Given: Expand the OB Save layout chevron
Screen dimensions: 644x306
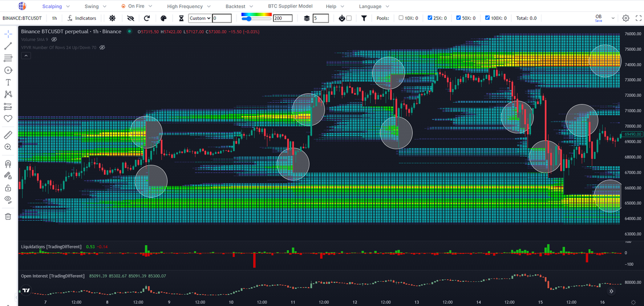Looking at the screenshot, I should [x=613, y=18].
